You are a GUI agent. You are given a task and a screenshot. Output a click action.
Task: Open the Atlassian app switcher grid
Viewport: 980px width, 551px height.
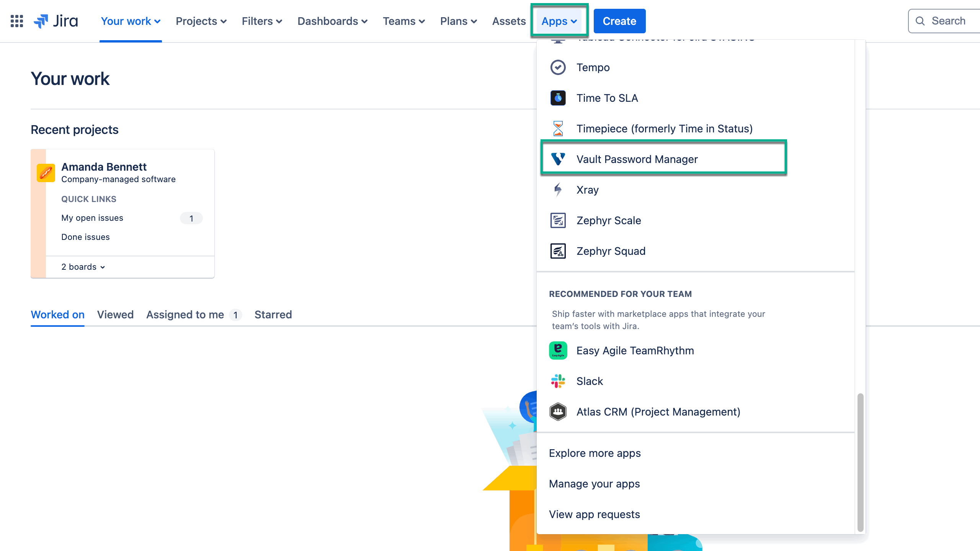(x=16, y=21)
